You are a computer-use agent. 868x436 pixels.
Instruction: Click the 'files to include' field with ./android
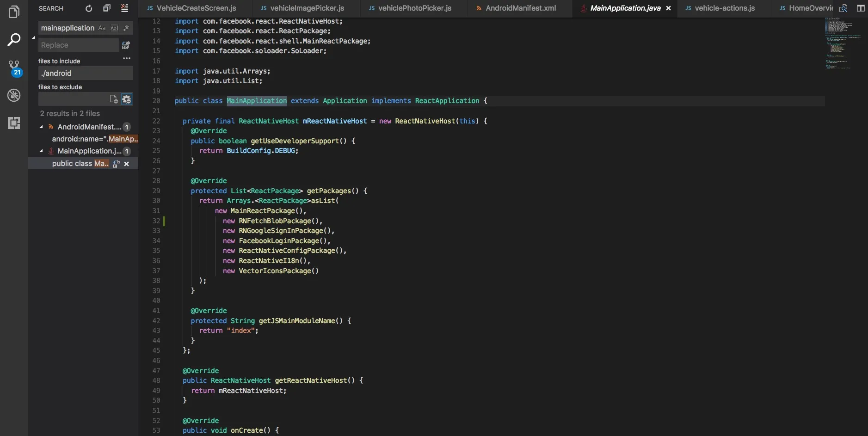click(x=86, y=73)
